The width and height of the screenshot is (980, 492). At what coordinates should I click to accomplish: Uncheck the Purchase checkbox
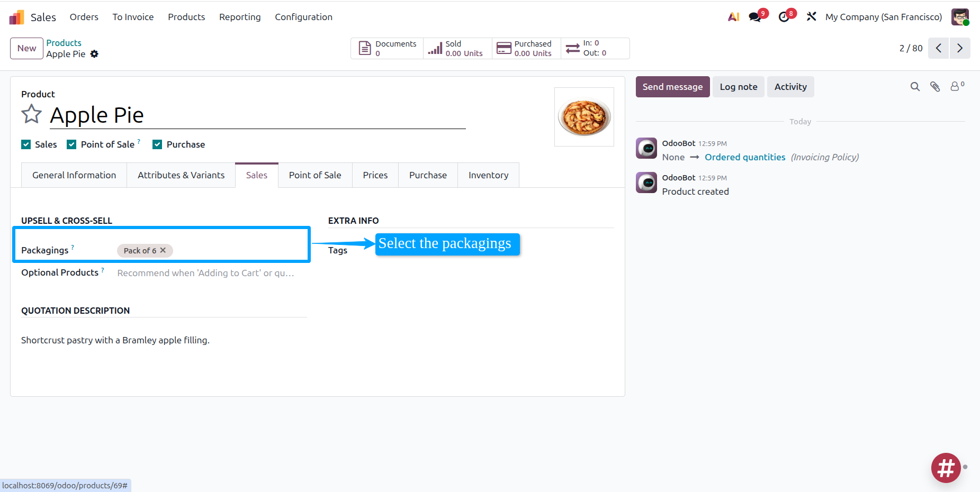157,144
